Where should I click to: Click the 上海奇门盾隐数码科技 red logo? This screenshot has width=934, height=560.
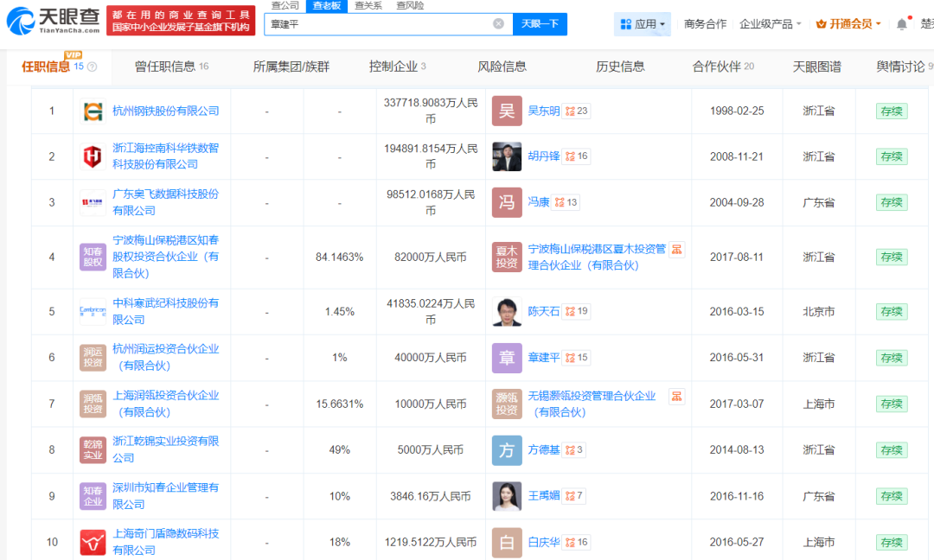(93, 542)
